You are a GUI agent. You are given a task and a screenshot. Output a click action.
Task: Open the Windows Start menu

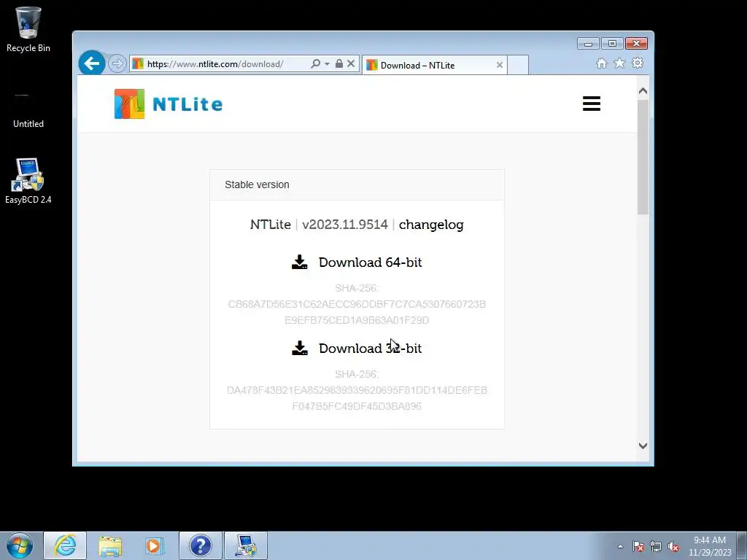(20, 545)
